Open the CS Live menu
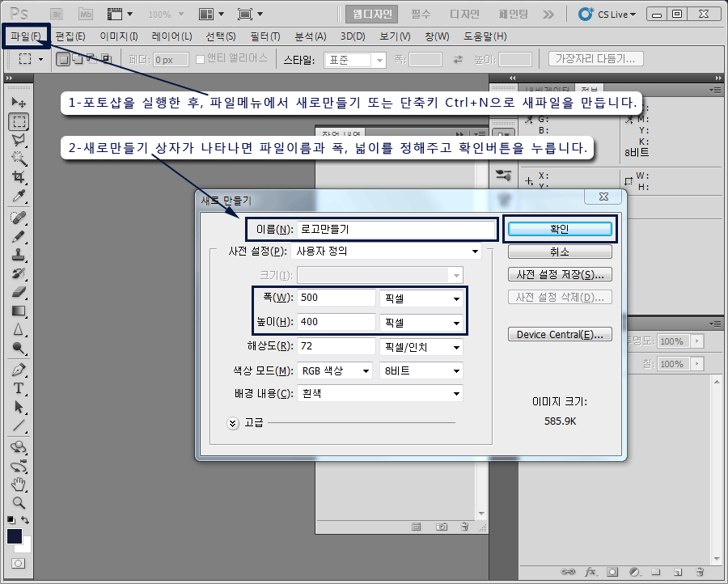 607,15
